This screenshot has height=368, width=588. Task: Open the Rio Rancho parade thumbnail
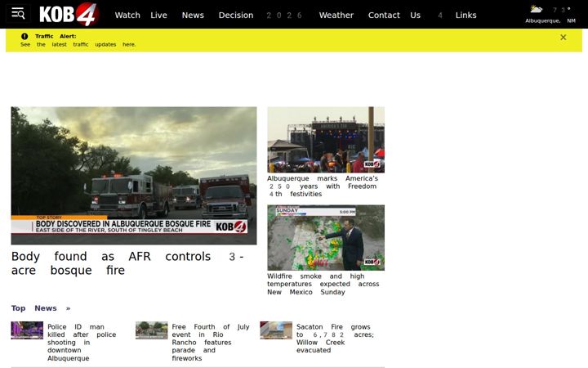click(152, 330)
